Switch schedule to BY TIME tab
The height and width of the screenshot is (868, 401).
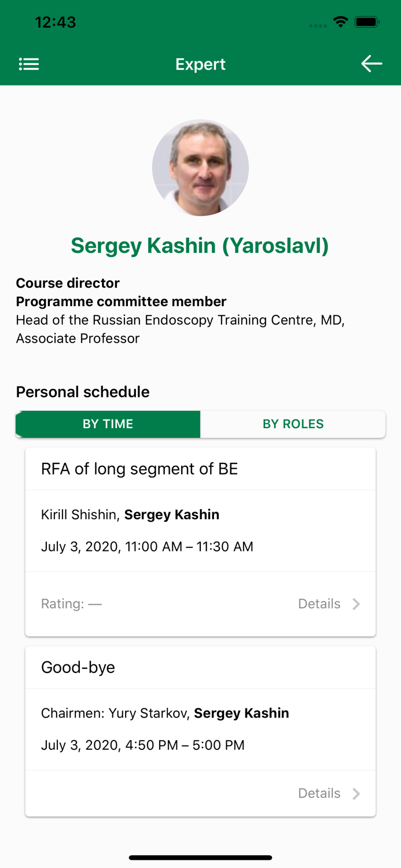(108, 424)
